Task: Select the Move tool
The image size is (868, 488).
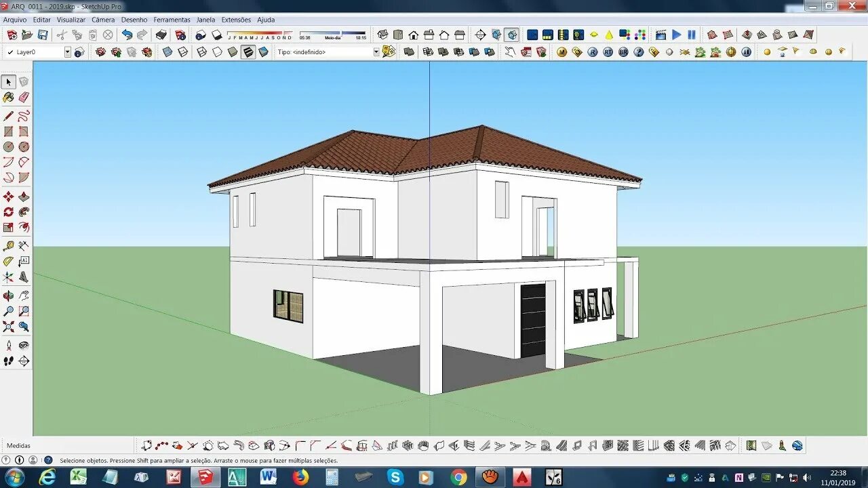Action: (9, 197)
